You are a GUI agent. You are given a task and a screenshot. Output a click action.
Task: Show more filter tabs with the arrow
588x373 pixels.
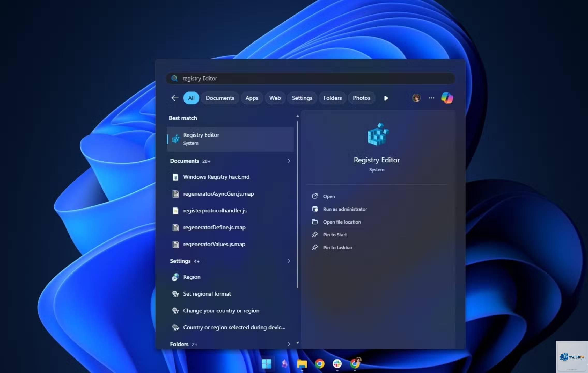pos(386,98)
